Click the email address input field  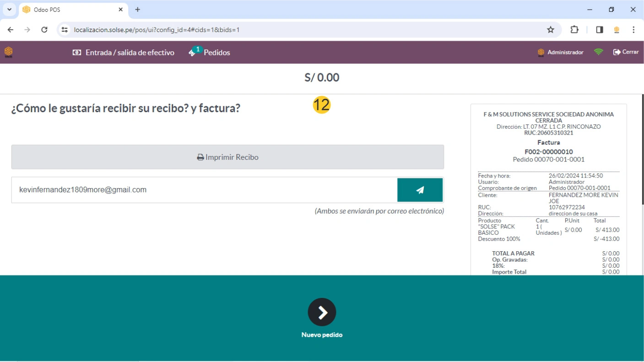click(x=204, y=190)
